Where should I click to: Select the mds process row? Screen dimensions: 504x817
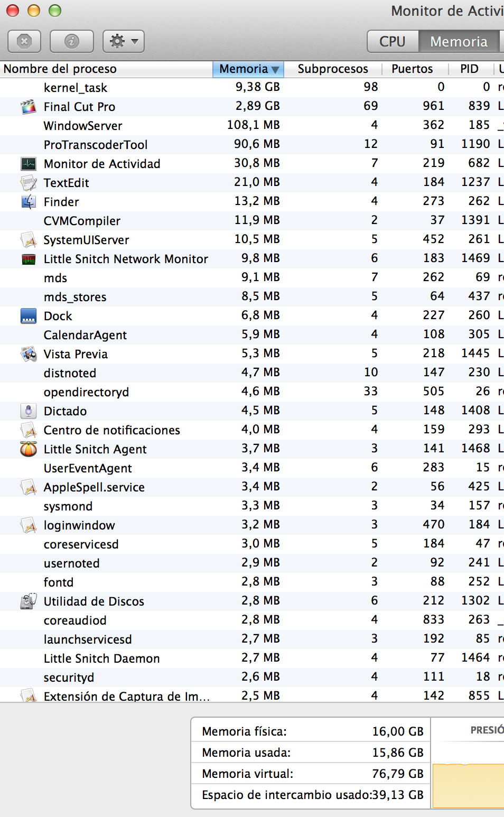[x=252, y=278]
